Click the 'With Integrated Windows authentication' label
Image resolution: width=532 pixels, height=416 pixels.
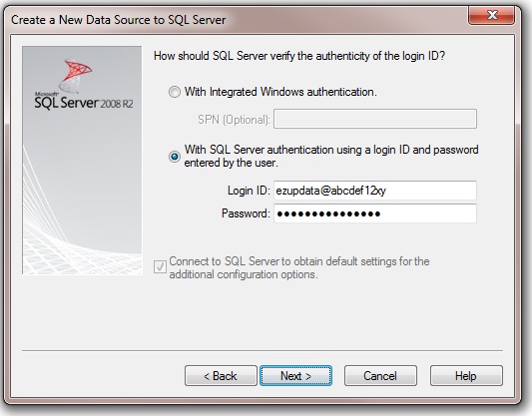[280, 92]
